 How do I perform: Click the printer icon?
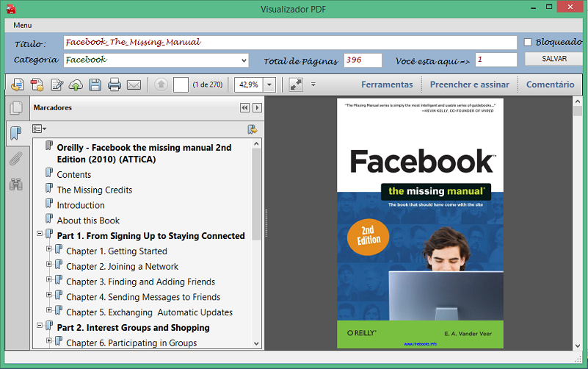[115, 85]
